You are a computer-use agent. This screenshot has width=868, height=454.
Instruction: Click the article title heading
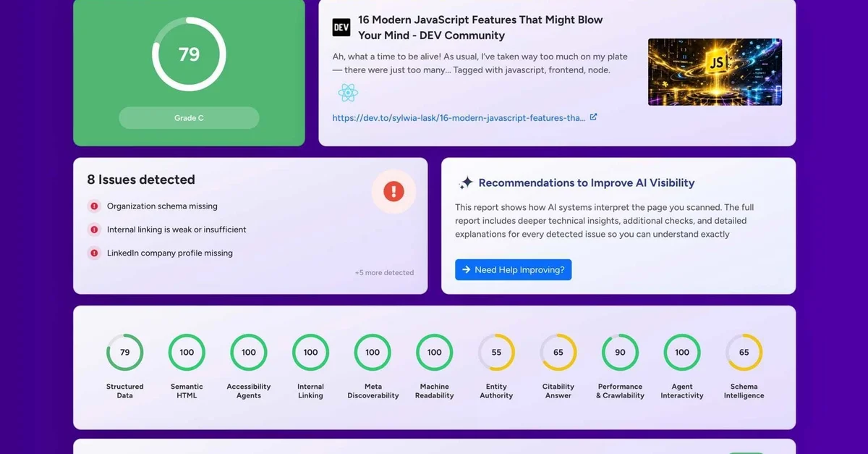pos(480,28)
